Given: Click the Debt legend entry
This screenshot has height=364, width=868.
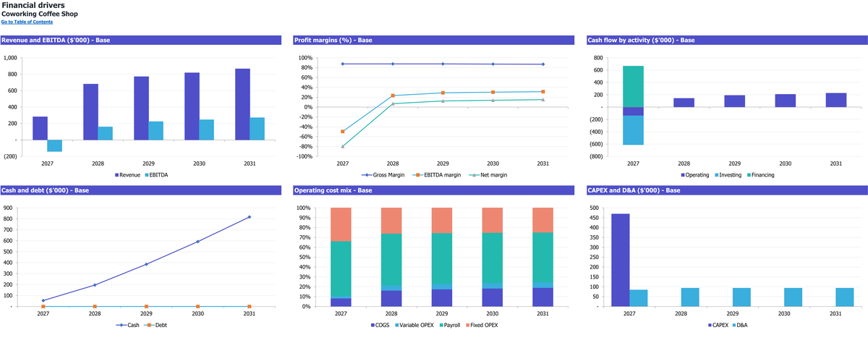Looking at the screenshot, I should 155,325.
